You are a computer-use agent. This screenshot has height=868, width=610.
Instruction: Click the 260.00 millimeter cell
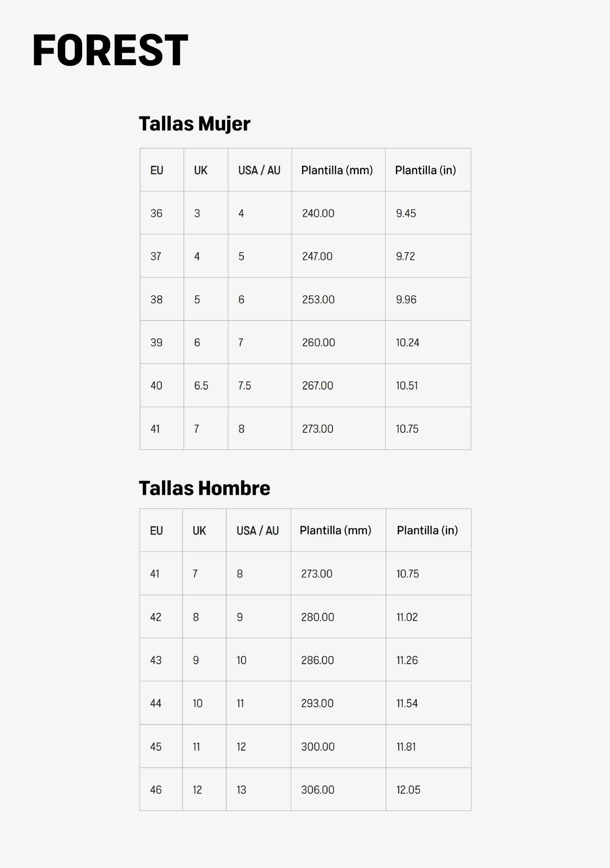(338, 342)
